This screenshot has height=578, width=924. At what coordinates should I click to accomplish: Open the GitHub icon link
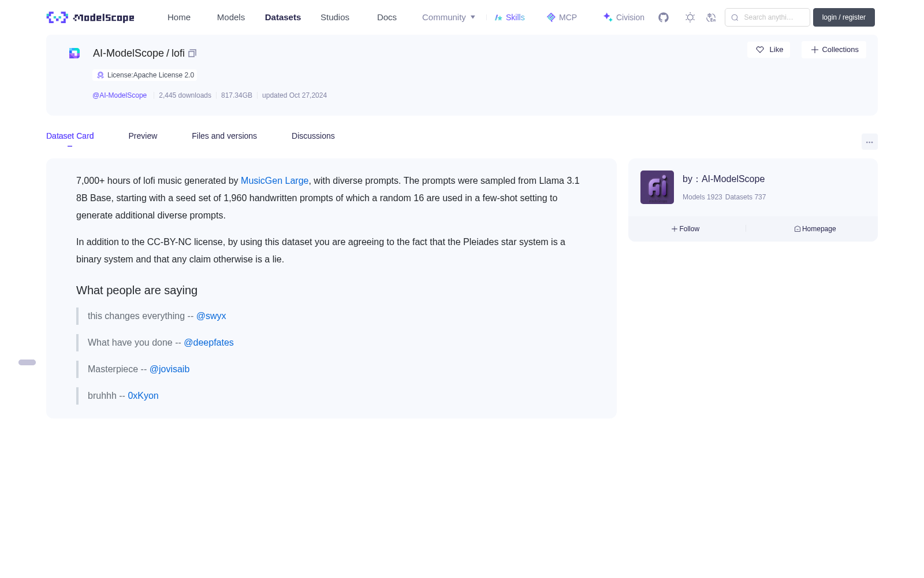pos(664,17)
